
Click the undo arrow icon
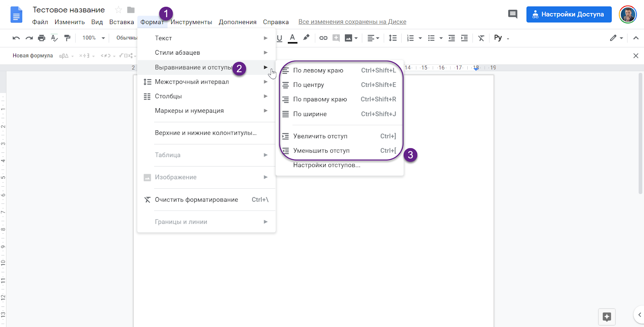pyautogui.click(x=16, y=38)
